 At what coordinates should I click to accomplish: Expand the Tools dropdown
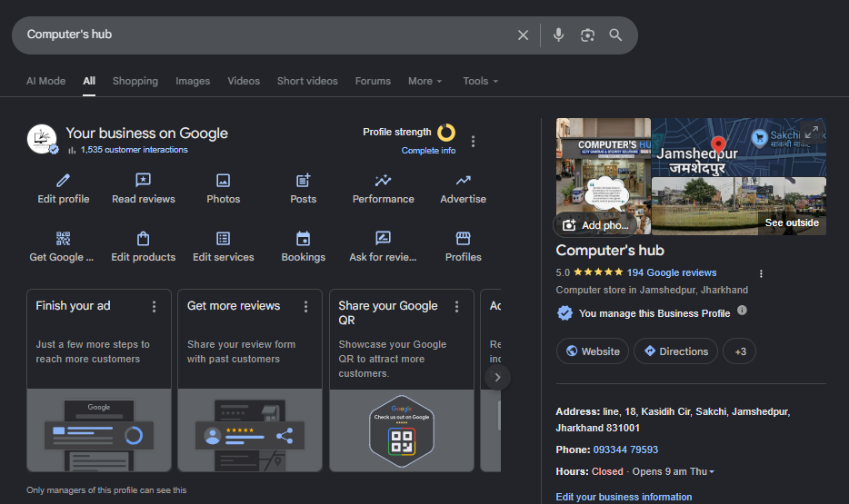coord(480,81)
